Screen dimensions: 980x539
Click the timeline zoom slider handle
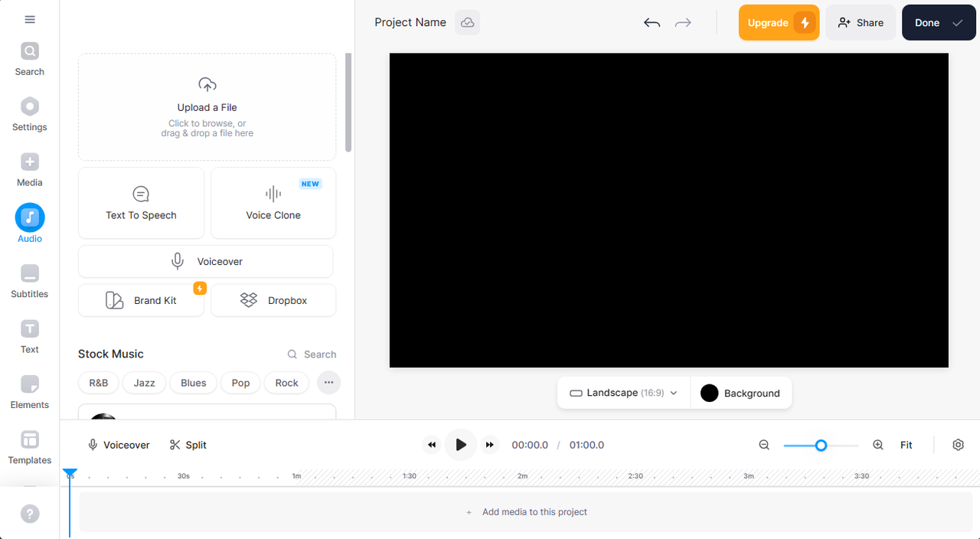(821, 445)
